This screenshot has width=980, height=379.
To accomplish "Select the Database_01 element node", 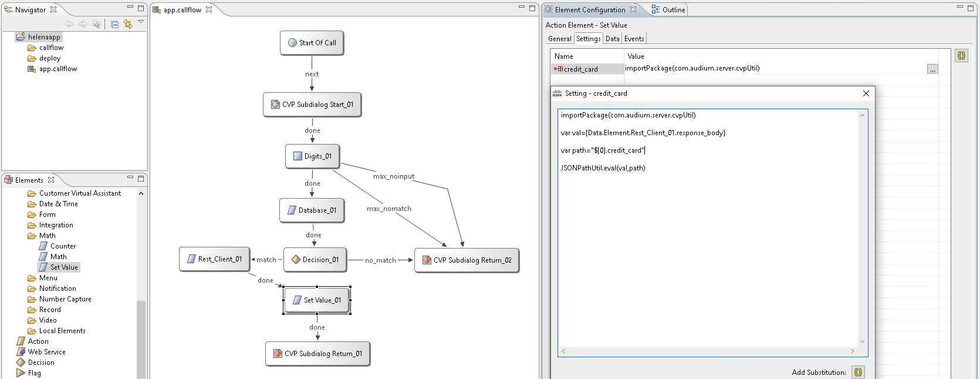I will [312, 210].
